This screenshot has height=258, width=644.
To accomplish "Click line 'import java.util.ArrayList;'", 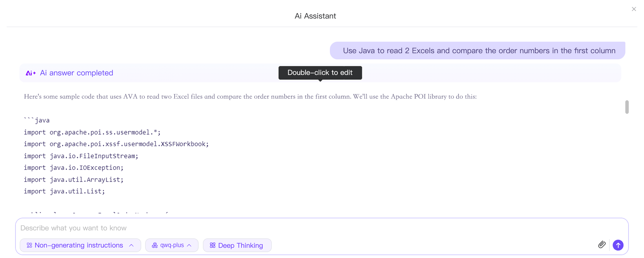I will (x=74, y=180).
